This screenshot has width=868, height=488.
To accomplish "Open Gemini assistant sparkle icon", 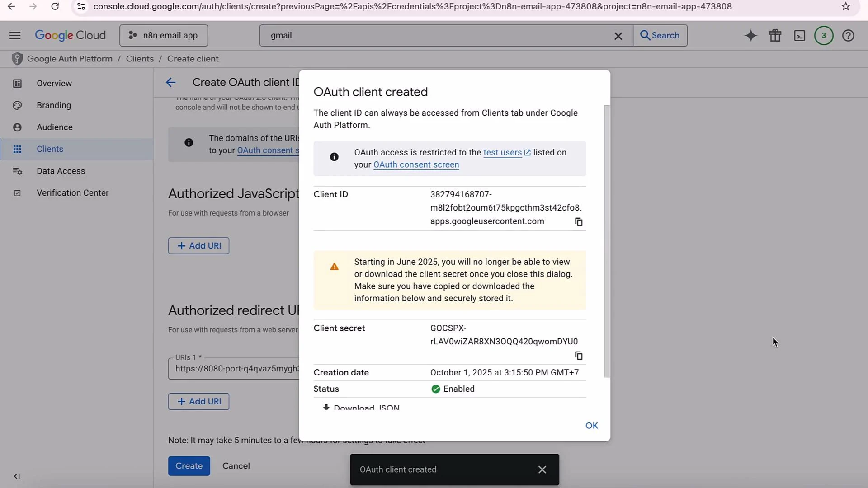I will (x=750, y=35).
